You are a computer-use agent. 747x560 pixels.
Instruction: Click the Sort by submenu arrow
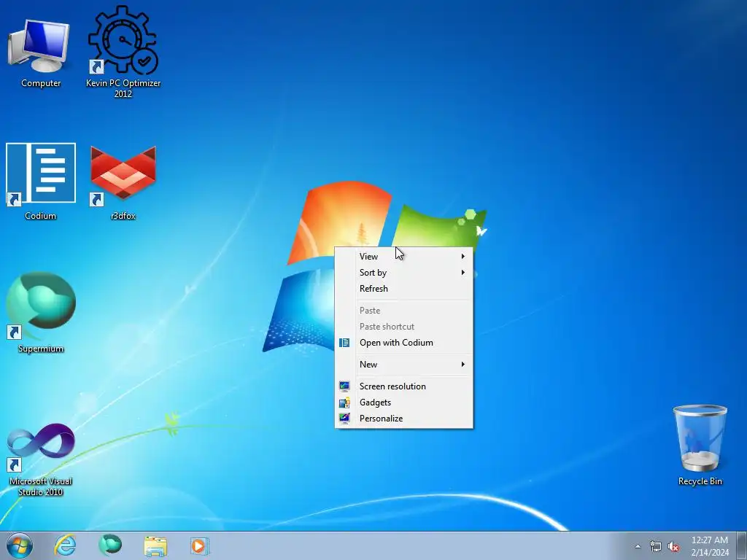click(462, 273)
